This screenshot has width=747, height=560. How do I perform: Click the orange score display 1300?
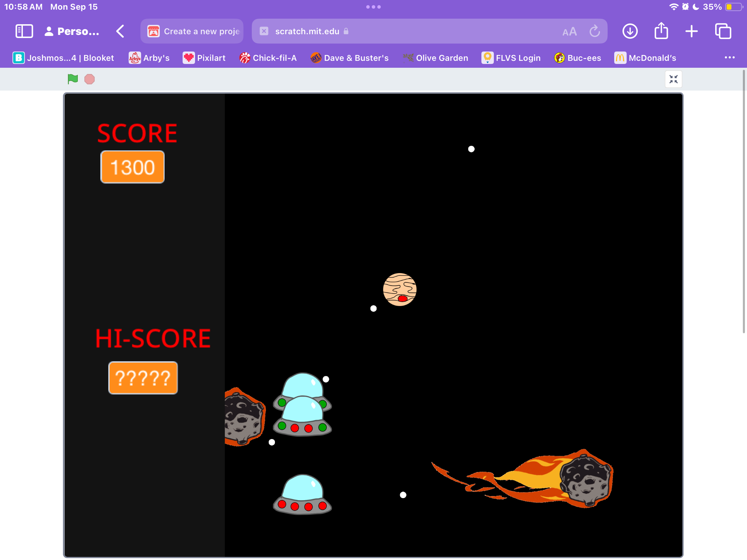(x=132, y=167)
